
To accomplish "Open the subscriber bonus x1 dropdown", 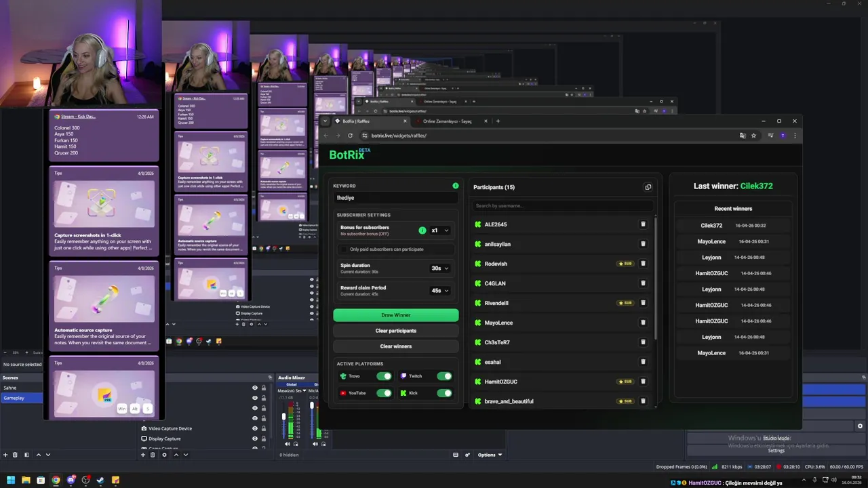I will click(440, 230).
